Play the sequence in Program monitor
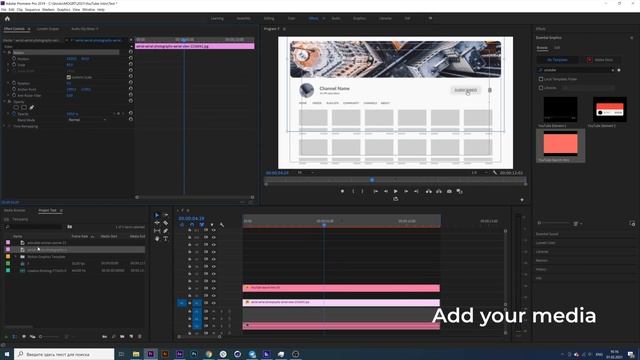640x360 pixels. pyautogui.click(x=396, y=191)
